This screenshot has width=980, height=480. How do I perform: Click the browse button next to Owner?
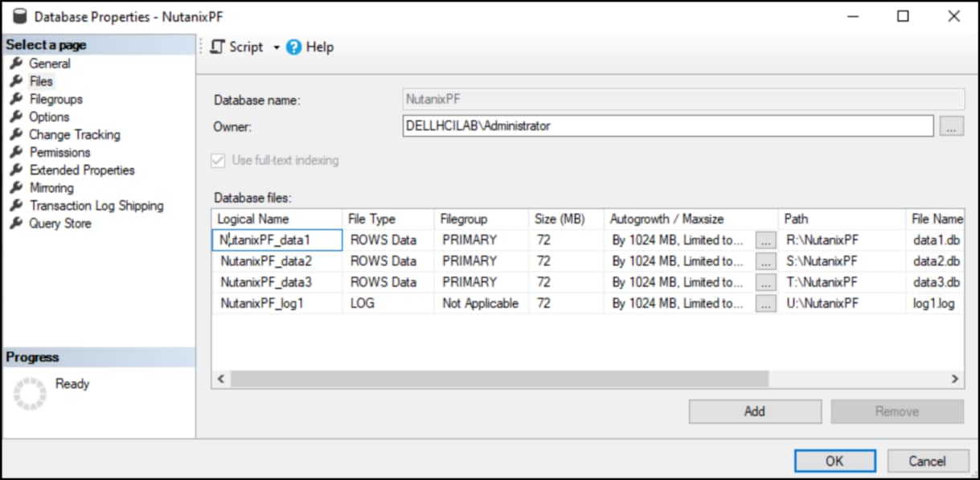951,126
